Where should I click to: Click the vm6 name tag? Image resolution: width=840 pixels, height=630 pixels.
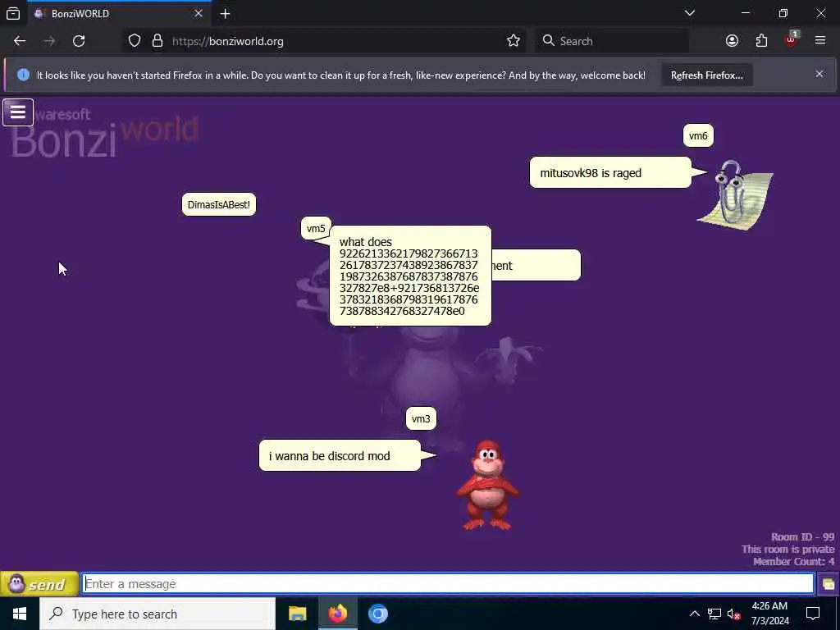point(698,136)
